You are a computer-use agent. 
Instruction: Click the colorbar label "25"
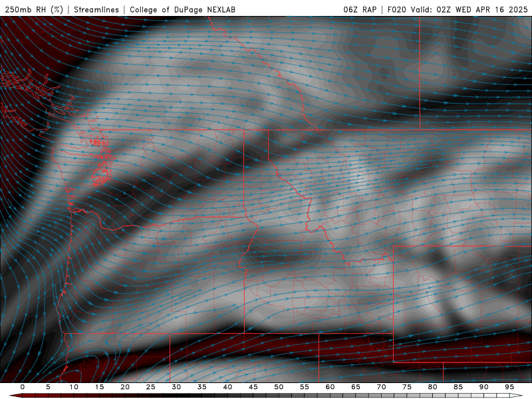[151, 387]
